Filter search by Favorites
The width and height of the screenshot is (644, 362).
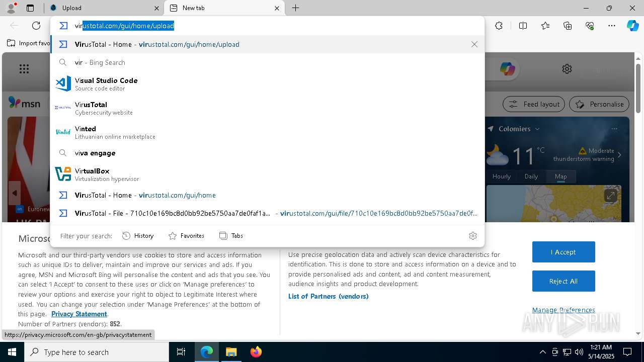click(x=186, y=236)
